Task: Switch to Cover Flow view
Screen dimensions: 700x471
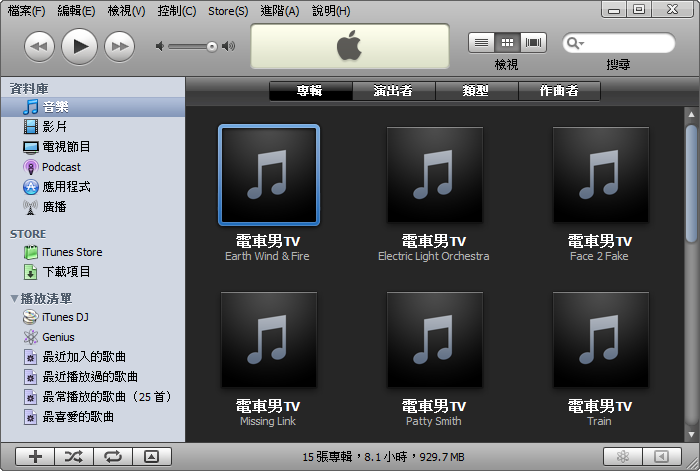Action: click(533, 43)
